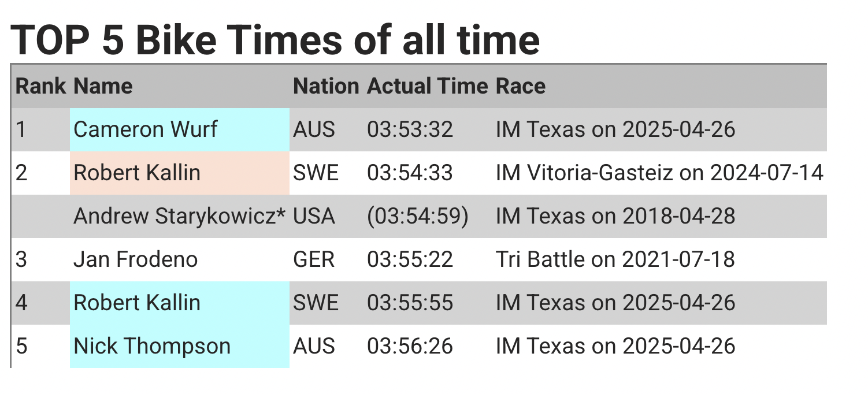Select Robert Kallin in rank 2 row
868x394 pixels.
(x=180, y=173)
